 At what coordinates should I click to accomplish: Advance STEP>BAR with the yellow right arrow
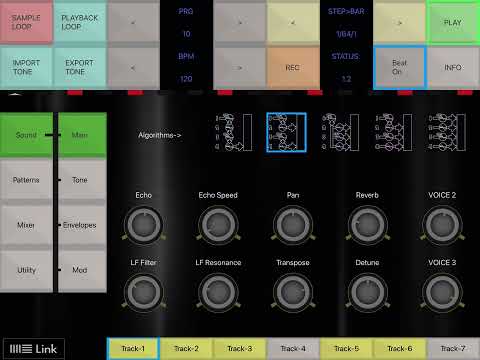[x=399, y=22]
